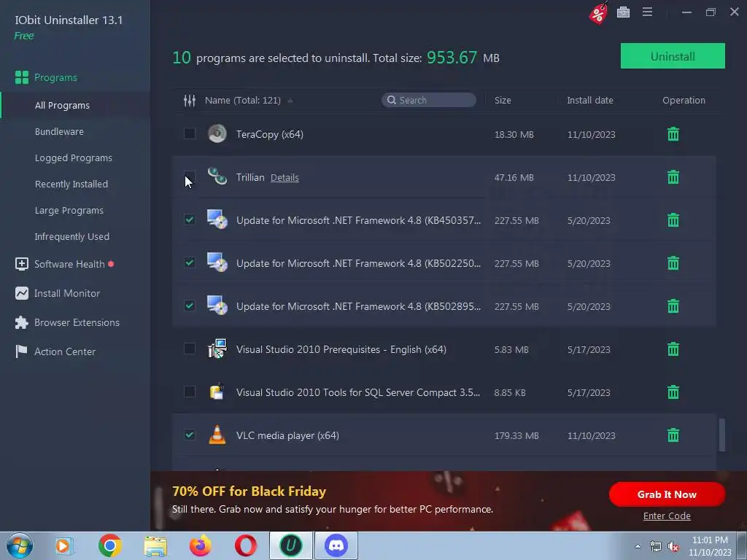Screen dimensions: 747x560
Task: Click the network tray icon
Action: coord(656,547)
